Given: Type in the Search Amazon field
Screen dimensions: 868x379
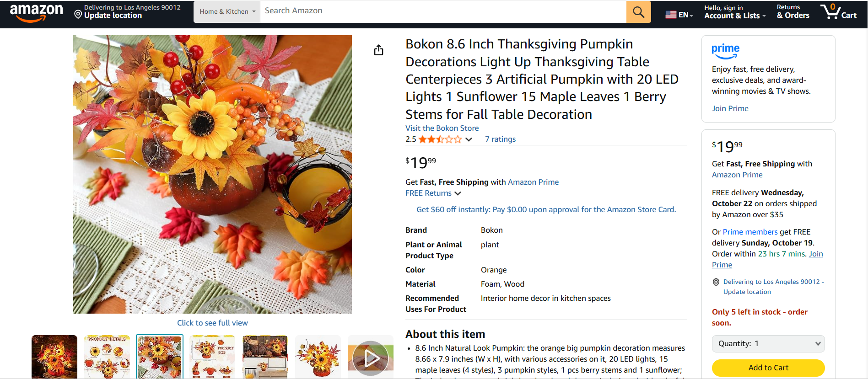Looking at the screenshot, I should click(442, 11).
